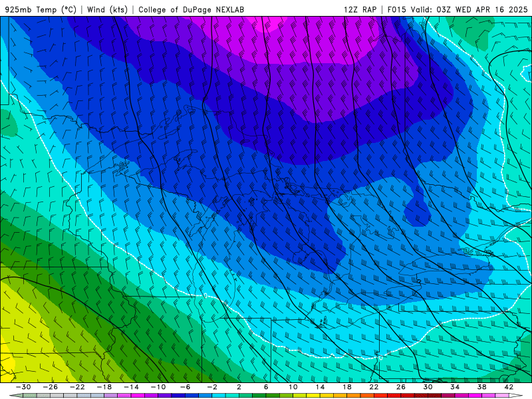Screen dimensions: 532x399
Task: Click the 'F015' forecast hour label
Action: click(x=396, y=9)
